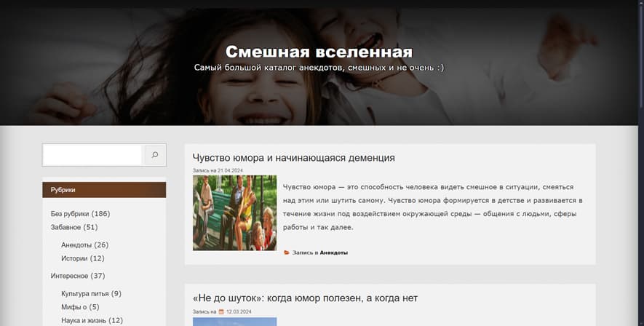The height and width of the screenshot is (326, 644).
Task: Open the Забавное category
Action: (65, 227)
